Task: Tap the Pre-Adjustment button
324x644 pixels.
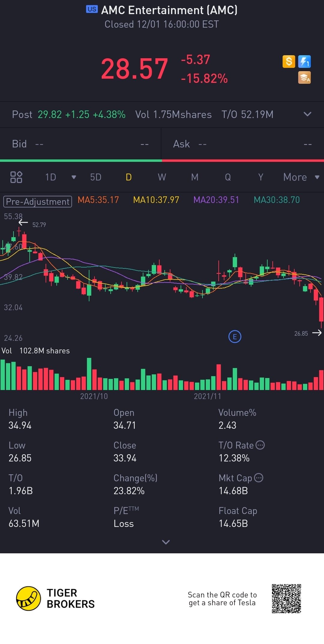Action: 37,201
